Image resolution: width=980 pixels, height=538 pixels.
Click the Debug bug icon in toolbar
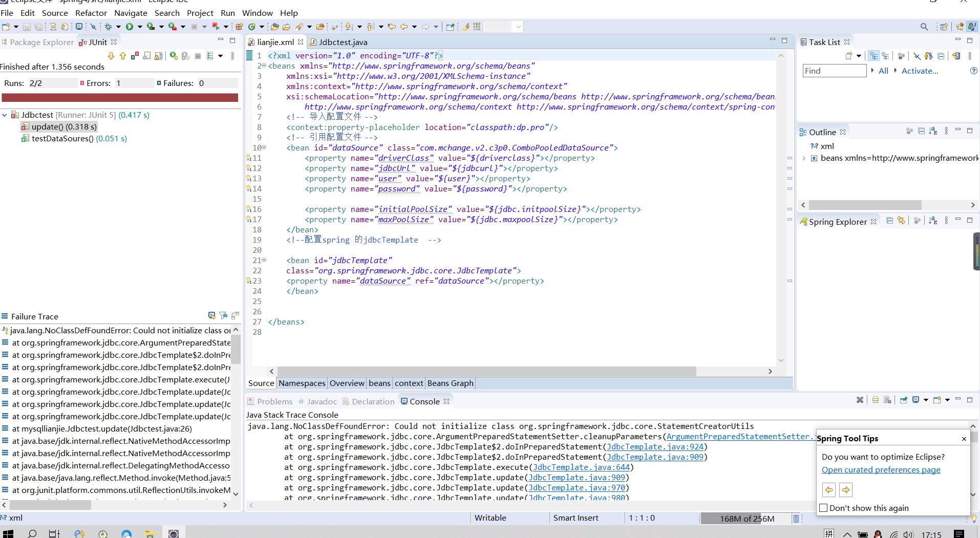click(108, 27)
